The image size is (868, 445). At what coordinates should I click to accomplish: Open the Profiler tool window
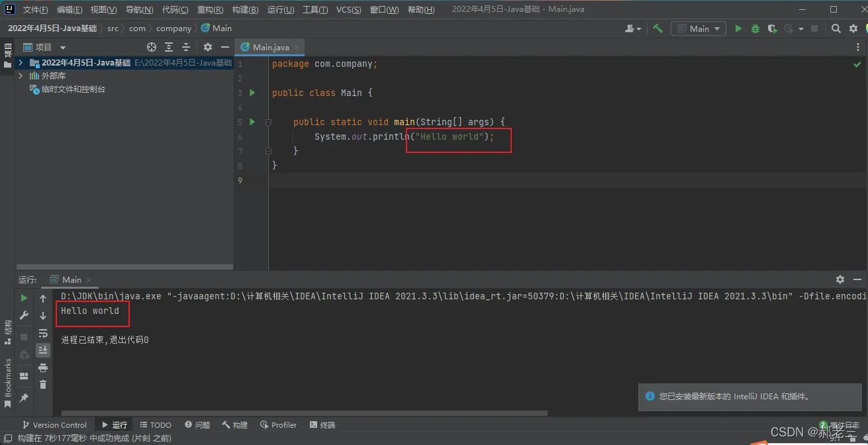[x=278, y=425]
